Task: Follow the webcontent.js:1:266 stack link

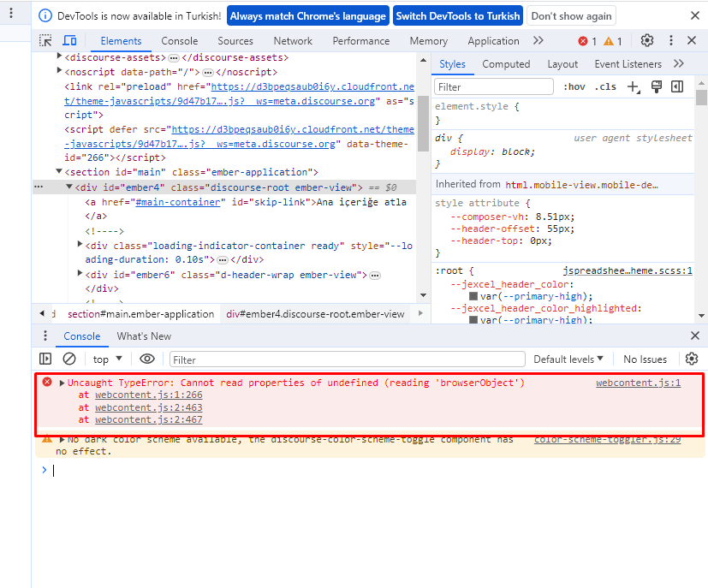Action: 149,395
